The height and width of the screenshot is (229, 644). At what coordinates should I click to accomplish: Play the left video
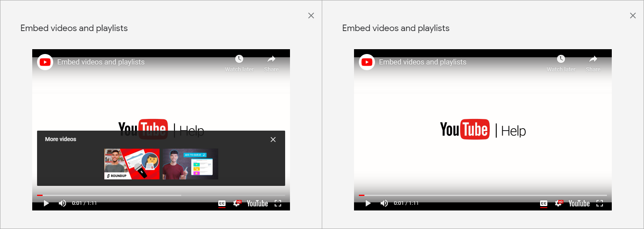tap(46, 203)
